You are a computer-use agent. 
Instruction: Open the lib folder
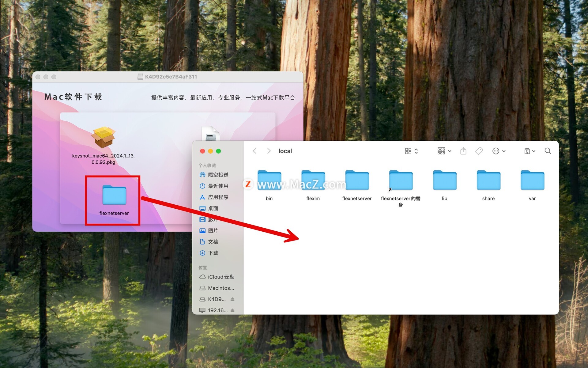[445, 180]
